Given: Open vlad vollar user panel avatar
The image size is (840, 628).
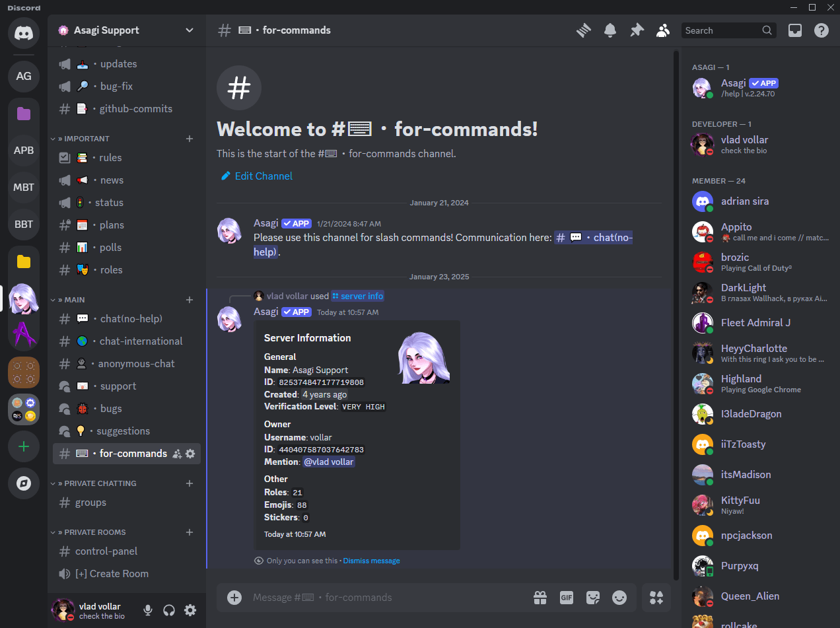Looking at the screenshot, I should [63, 610].
